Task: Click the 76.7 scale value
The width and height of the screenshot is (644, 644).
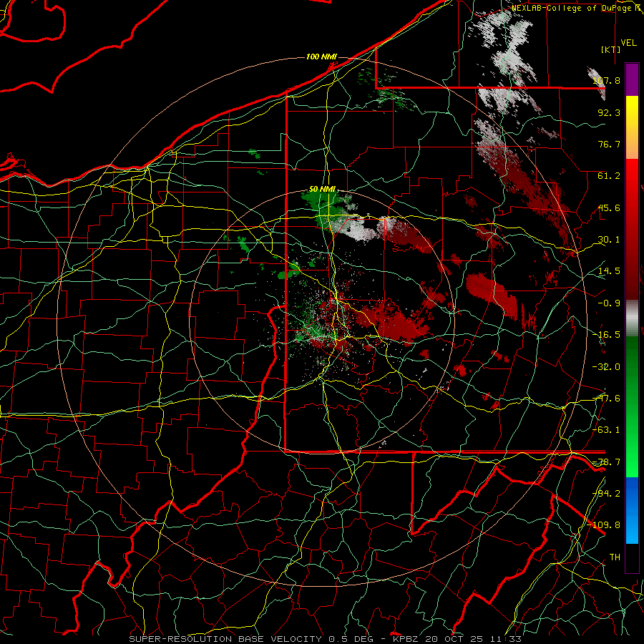Action: (x=609, y=144)
